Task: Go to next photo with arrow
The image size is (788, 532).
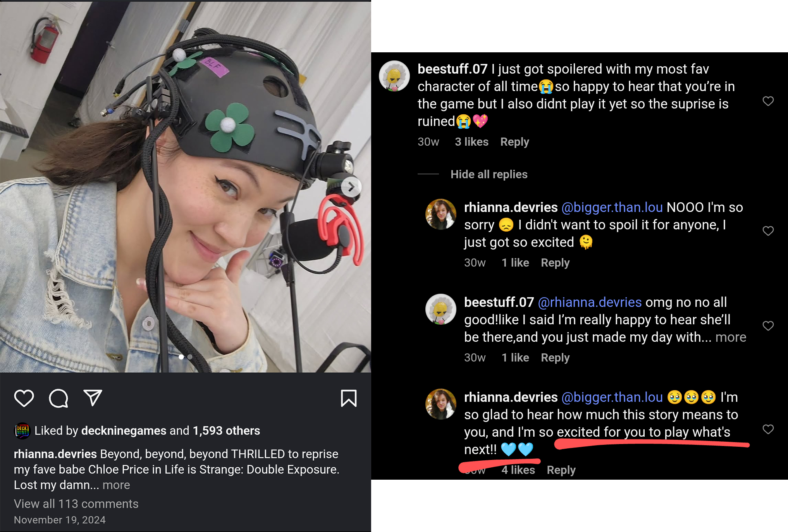Action: click(351, 187)
